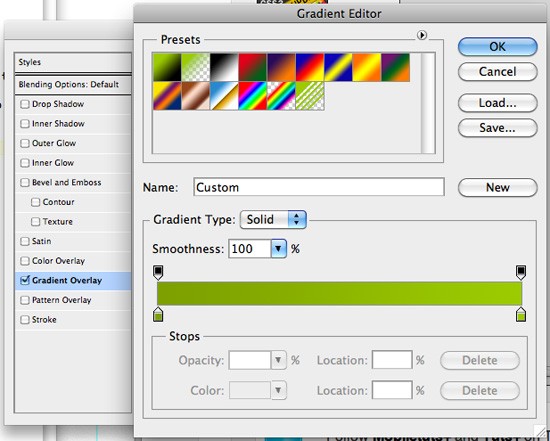This screenshot has width=550, height=441.
Task: Open the Smoothness percentage dropdown arrow
Action: (x=279, y=249)
